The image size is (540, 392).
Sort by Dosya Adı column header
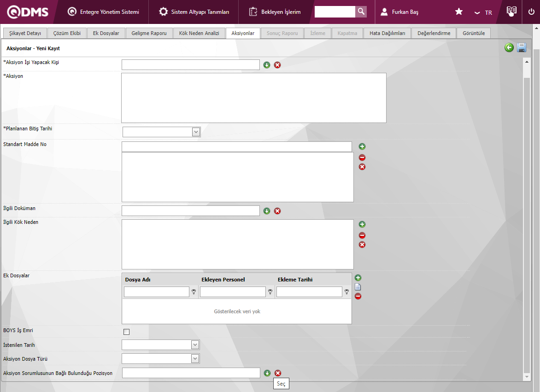[x=138, y=280]
